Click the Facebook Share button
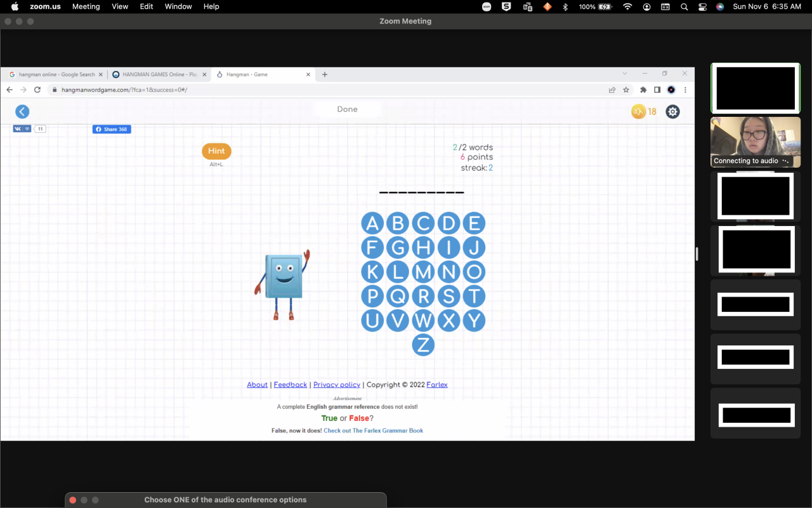This screenshot has height=508, width=812. 112,129
